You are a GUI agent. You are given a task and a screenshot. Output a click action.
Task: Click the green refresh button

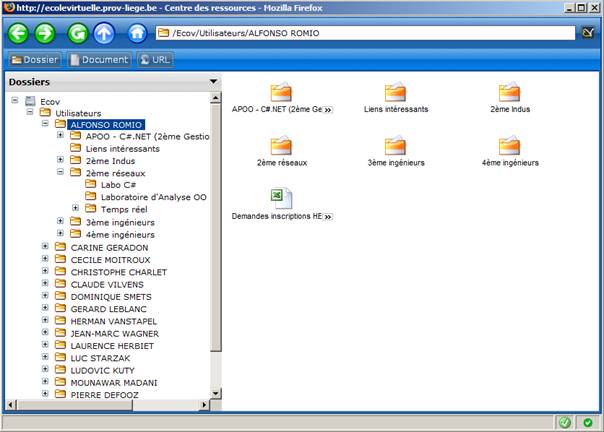click(78, 33)
